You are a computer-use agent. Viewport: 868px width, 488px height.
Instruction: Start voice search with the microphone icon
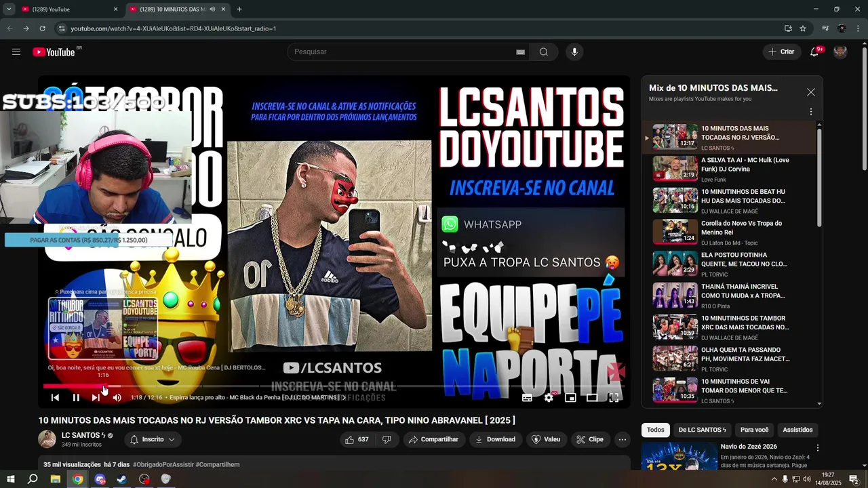(x=574, y=52)
